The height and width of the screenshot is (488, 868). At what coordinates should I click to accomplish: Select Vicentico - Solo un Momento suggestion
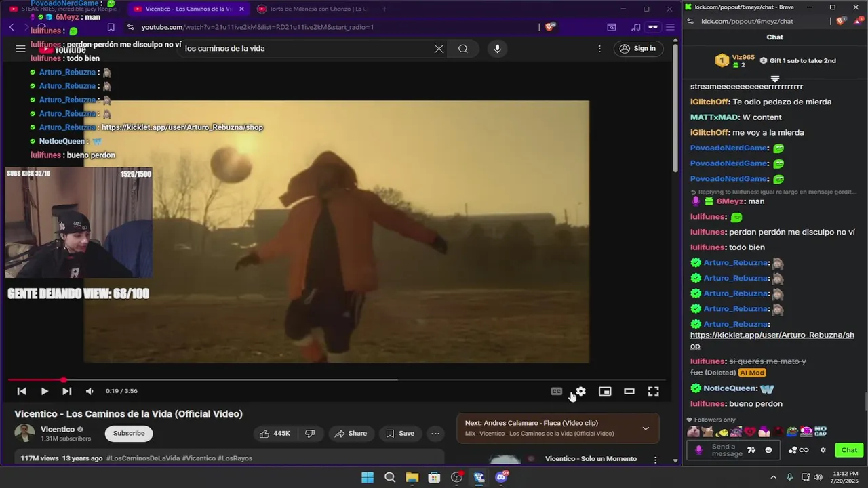pos(591,459)
